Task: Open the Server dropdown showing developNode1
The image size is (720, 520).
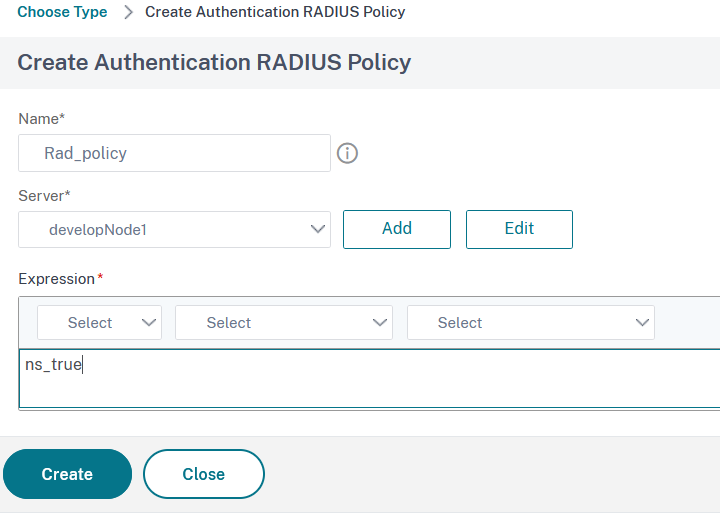Action: [174, 229]
